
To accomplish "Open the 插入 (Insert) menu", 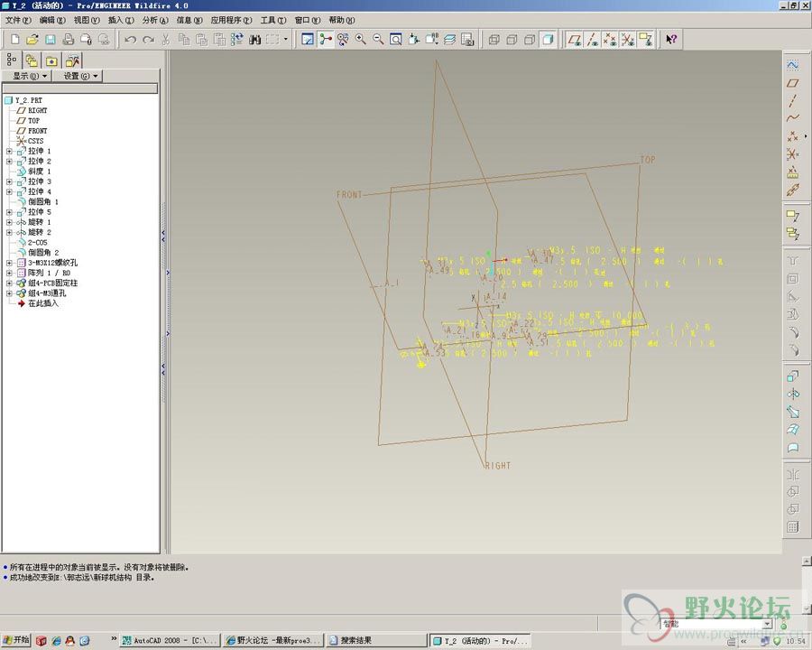I will click(x=121, y=20).
